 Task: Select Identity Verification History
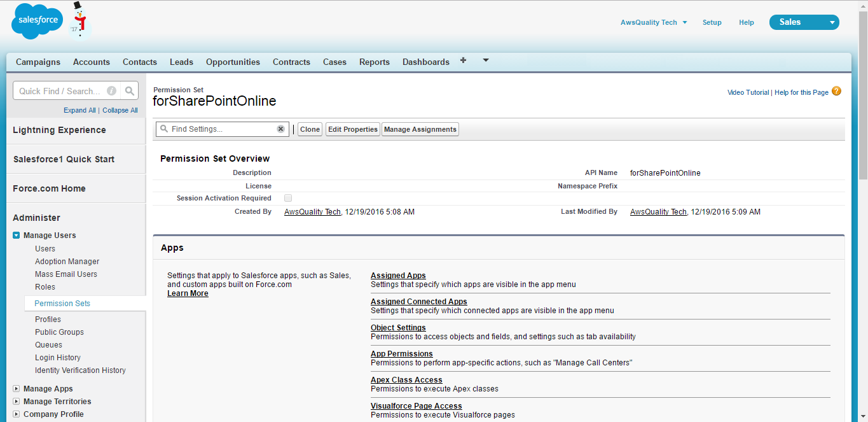click(80, 370)
